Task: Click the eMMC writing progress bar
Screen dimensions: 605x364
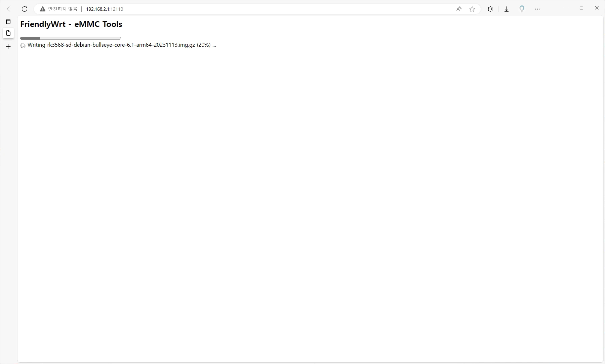Action: point(70,38)
